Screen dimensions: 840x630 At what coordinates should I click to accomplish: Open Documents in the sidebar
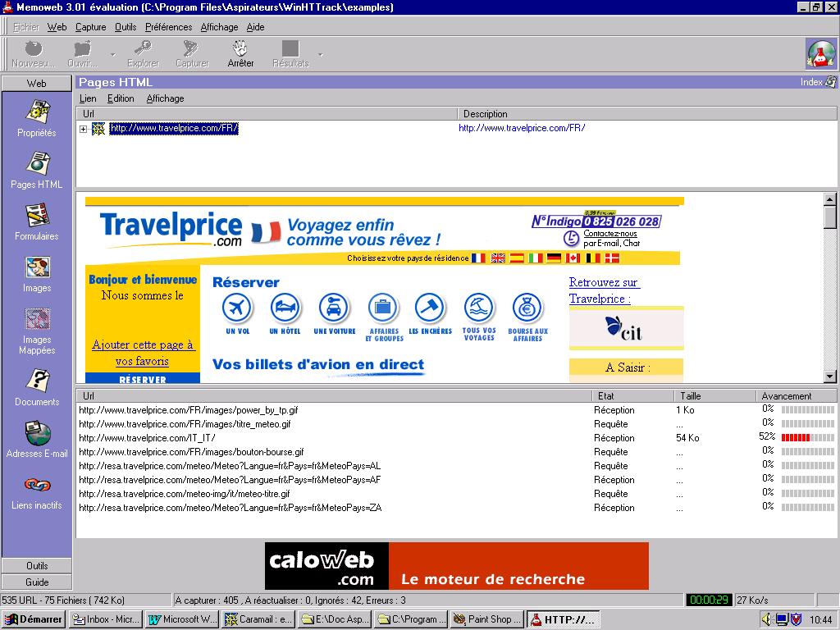36,388
